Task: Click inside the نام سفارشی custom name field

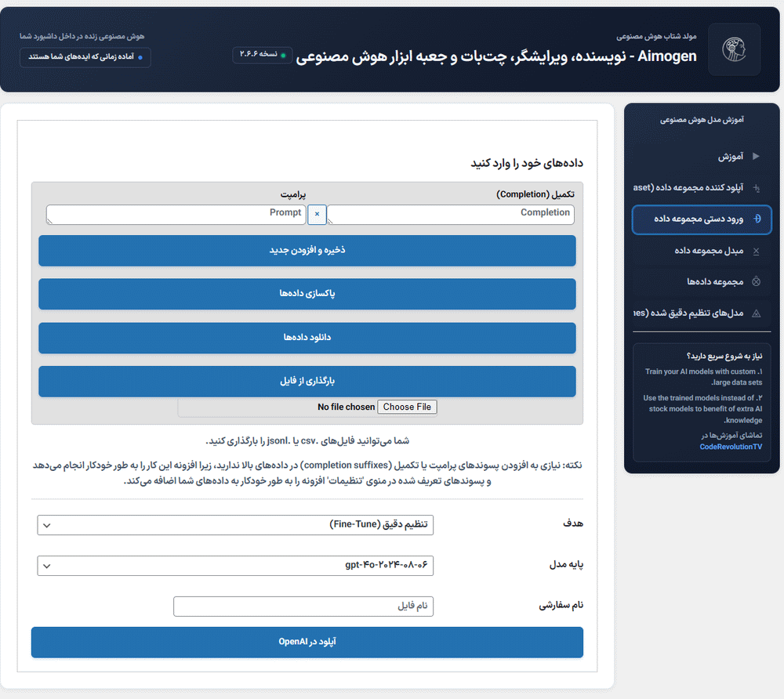Action: [x=303, y=606]
